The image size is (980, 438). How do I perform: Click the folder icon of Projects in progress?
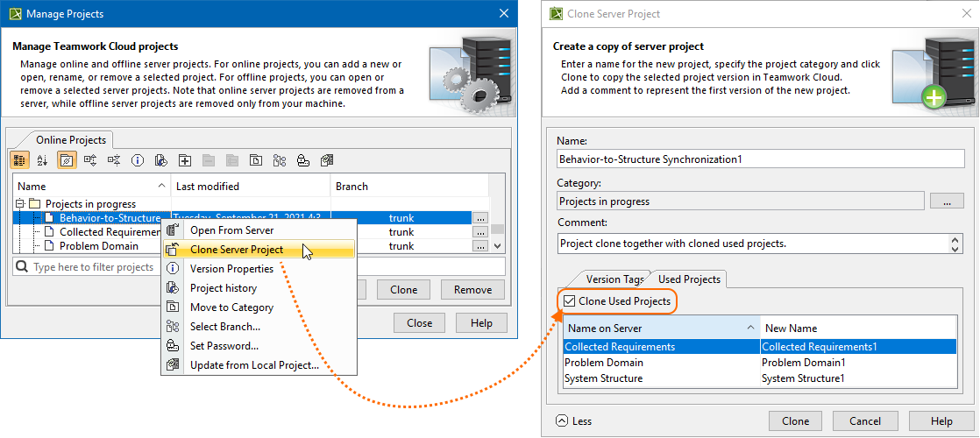[x=35, y=204]
